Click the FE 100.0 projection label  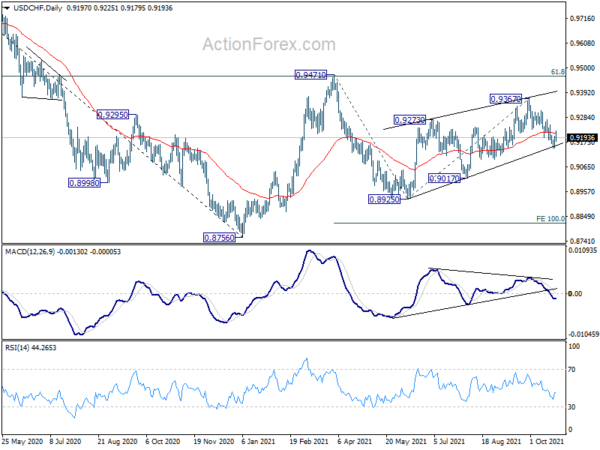(x=551, y=219)
